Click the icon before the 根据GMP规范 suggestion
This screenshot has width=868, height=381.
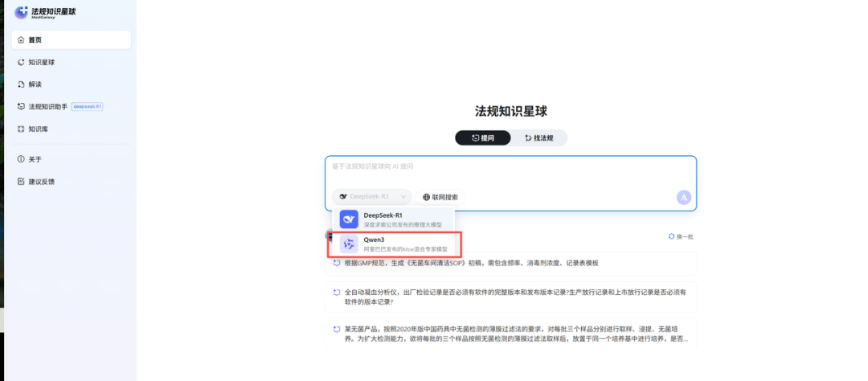click(x=336, y=263)
